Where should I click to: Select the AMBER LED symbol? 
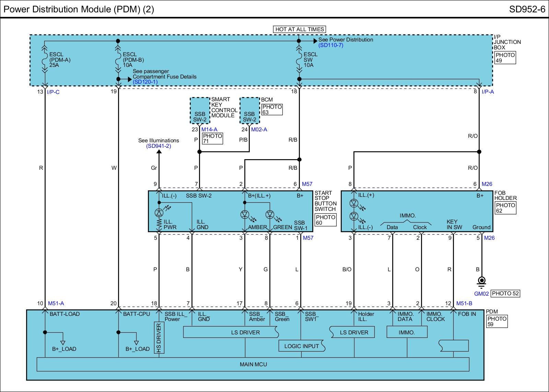[x=244, y=215]
